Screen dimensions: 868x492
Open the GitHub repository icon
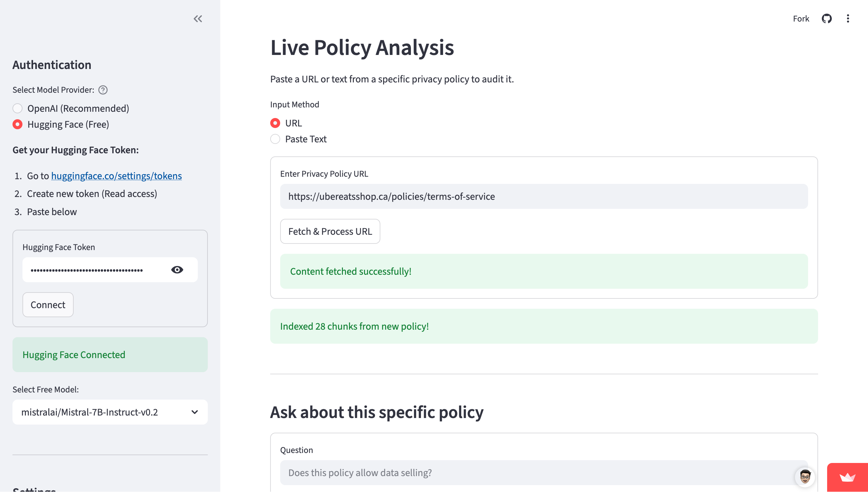pyautogui.click(x=827, y=19)
